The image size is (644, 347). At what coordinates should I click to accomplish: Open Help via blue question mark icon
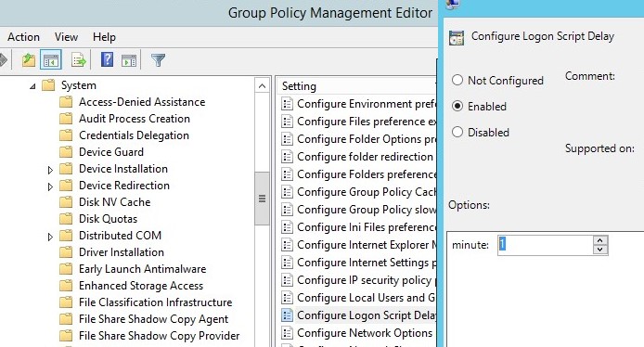point(107,60)
